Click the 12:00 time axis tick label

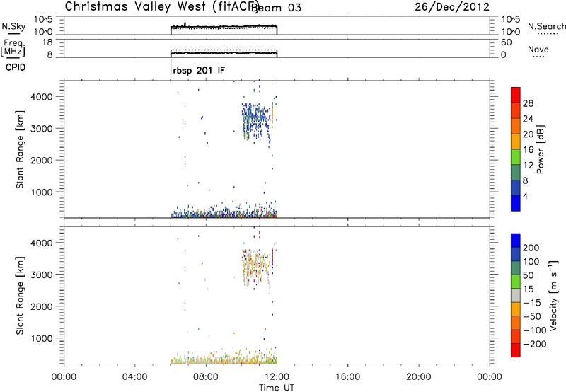click(277, 377)
